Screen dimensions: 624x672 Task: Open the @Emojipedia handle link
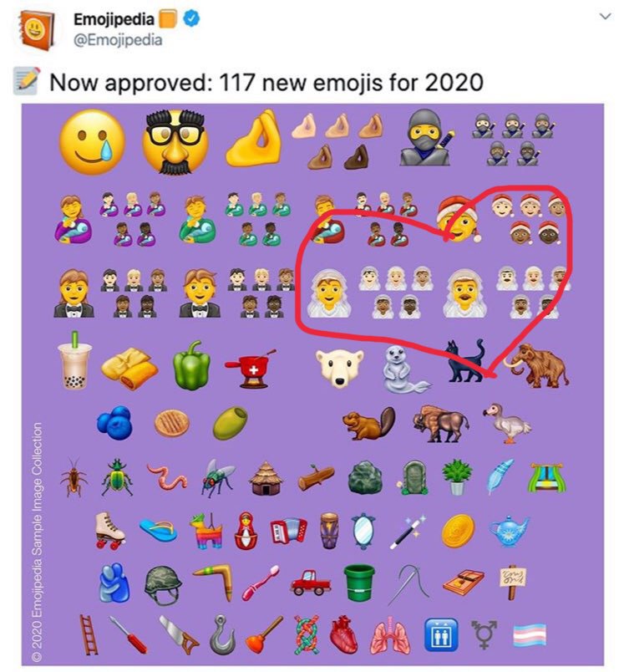click(x=118, y=40)
